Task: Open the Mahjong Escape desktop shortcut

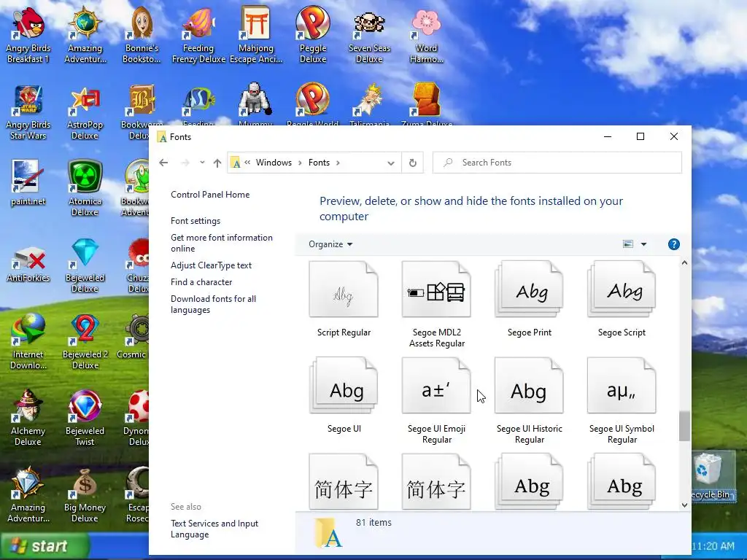Action: tap(256, 35)
